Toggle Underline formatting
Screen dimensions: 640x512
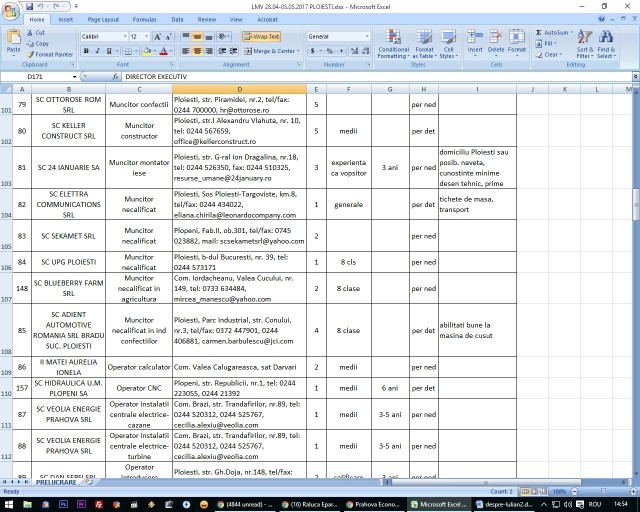coord(109,51)
